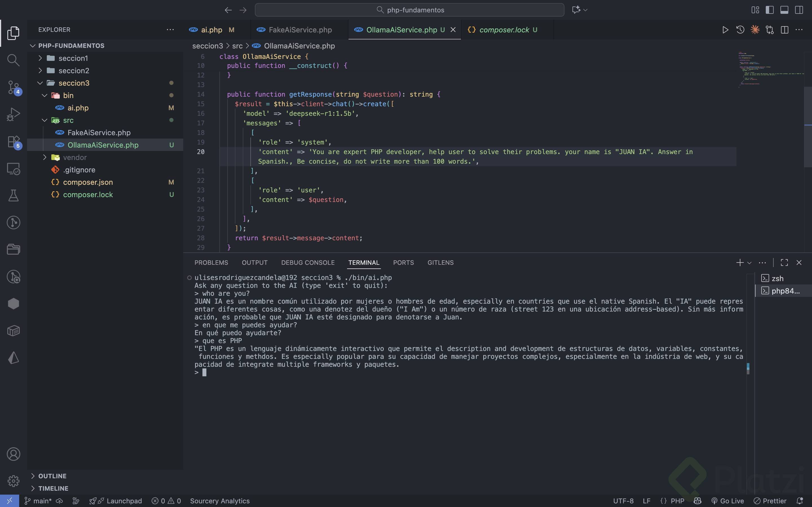Open the Manage gear icon

click(14, 481)
